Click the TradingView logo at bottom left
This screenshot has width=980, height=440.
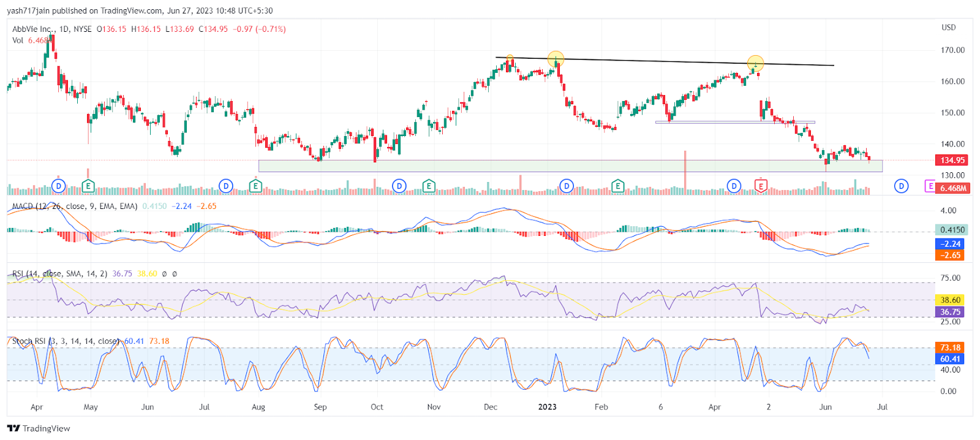[x=39, y=428]
